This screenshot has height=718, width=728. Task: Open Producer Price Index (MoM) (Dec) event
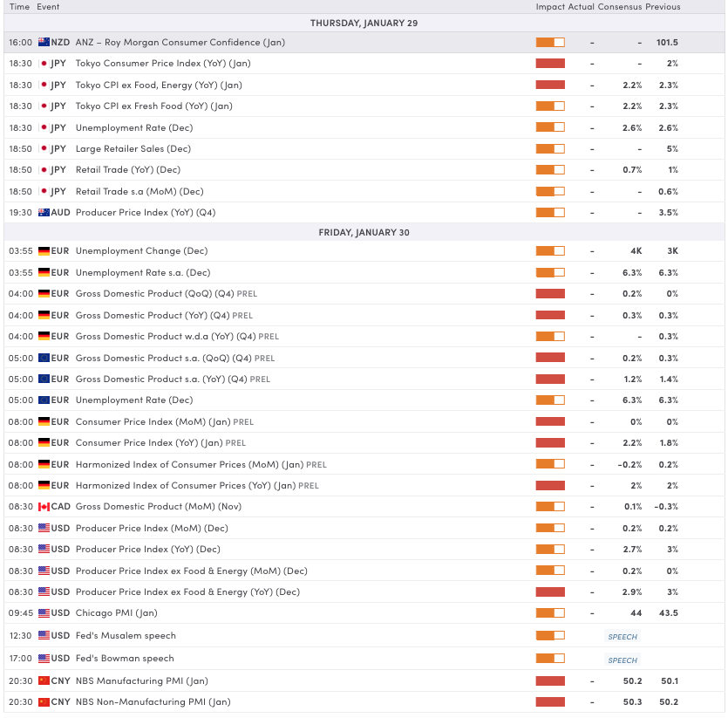tap(152, 529)
